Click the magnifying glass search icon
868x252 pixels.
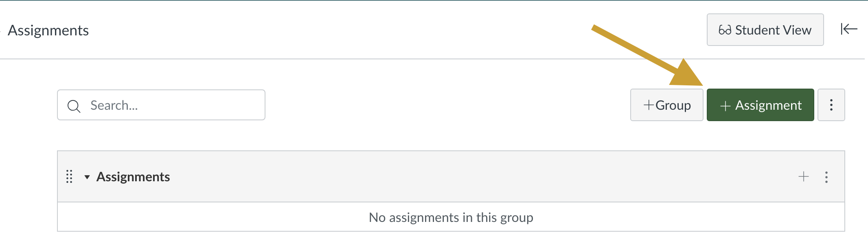click(74, 106)
